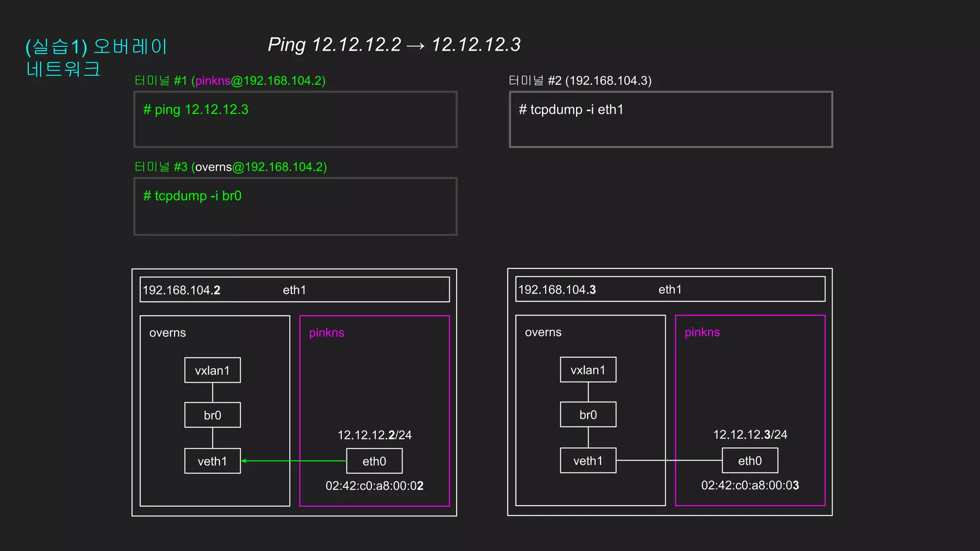The width and height of the screenshot is (980, 551).
Task: Click the 192.168.104.3 eth1 bar
Action: 670,289
